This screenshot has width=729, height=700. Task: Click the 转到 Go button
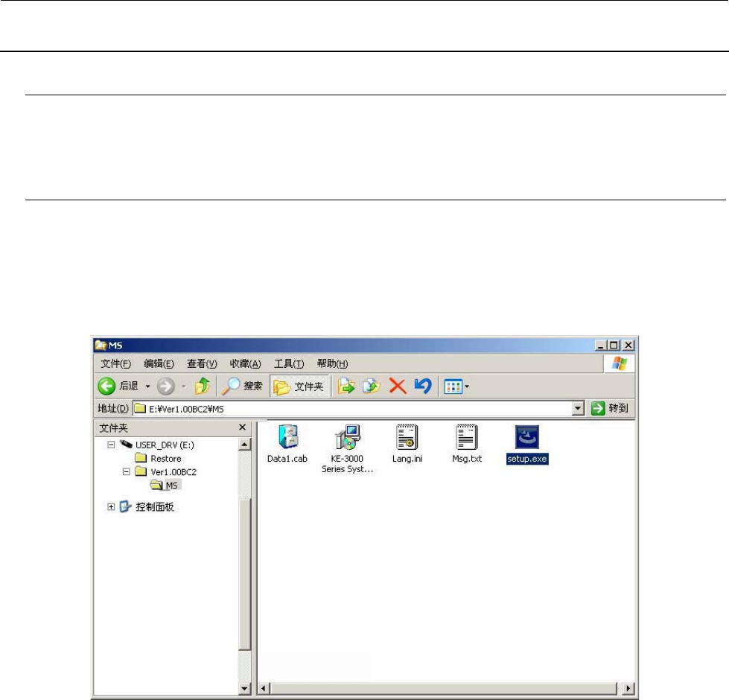[x=610, y=408]
